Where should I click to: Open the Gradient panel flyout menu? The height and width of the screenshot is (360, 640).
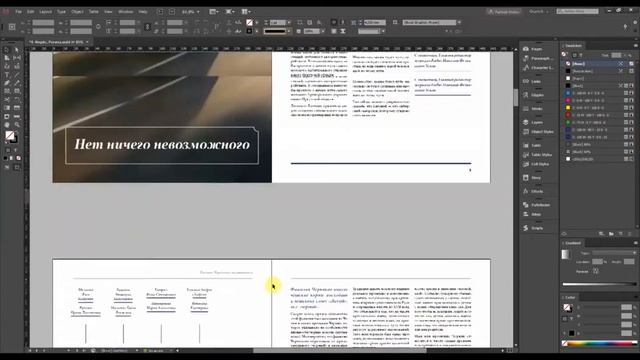[x=636, y=243]
